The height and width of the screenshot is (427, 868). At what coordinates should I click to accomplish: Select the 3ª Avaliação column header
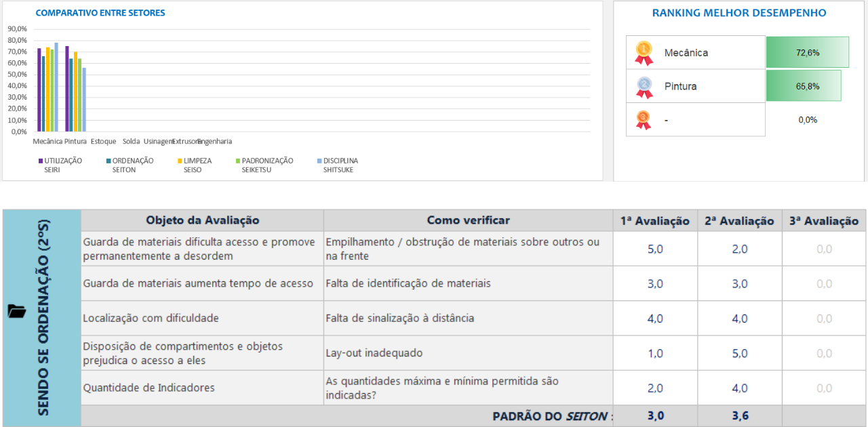point(824,220)
